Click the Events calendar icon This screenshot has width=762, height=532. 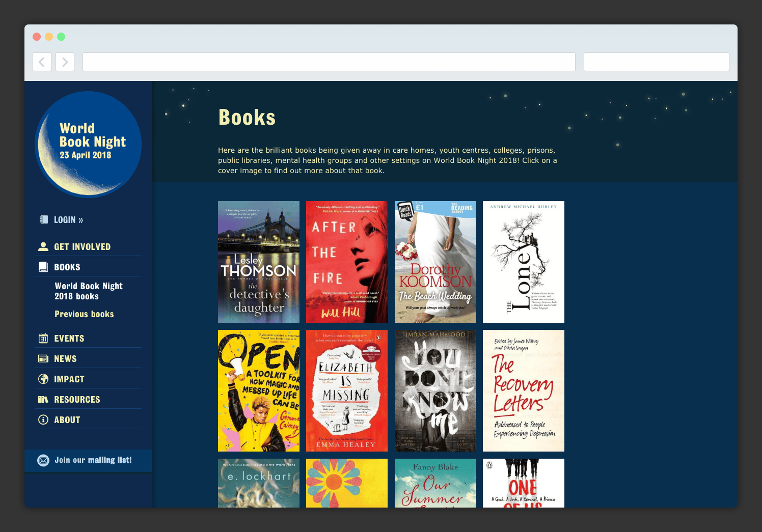[x=43, y=338]
